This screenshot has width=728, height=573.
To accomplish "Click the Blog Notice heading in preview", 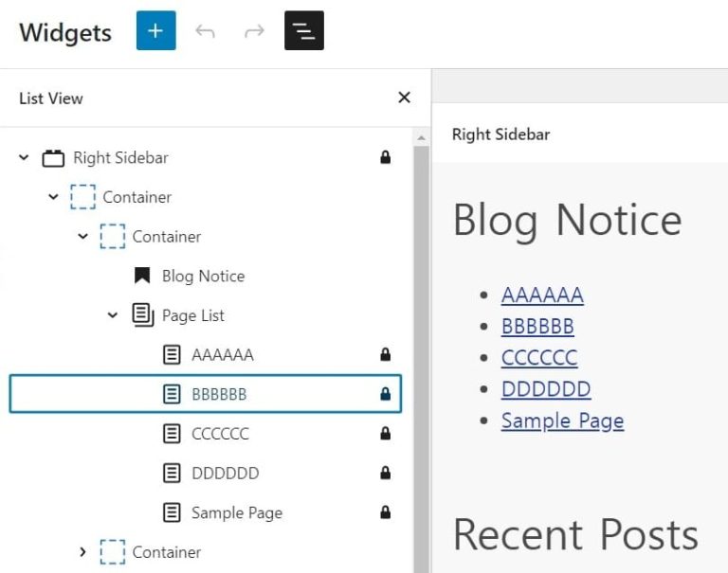I will (x=567, y=220).
